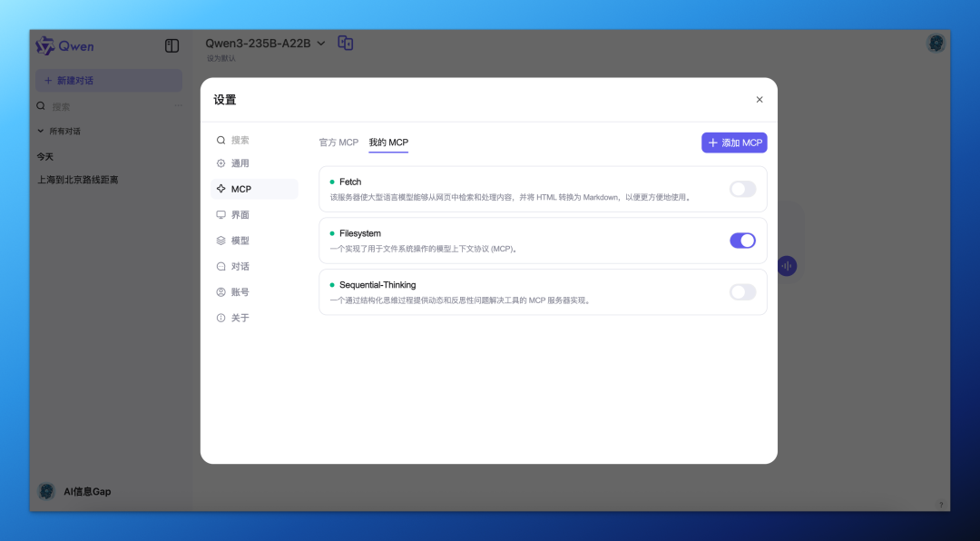The width and height of the screenshot is (980, 541).
Task: Open the 界面 settings section
Action: coord(254,214)
